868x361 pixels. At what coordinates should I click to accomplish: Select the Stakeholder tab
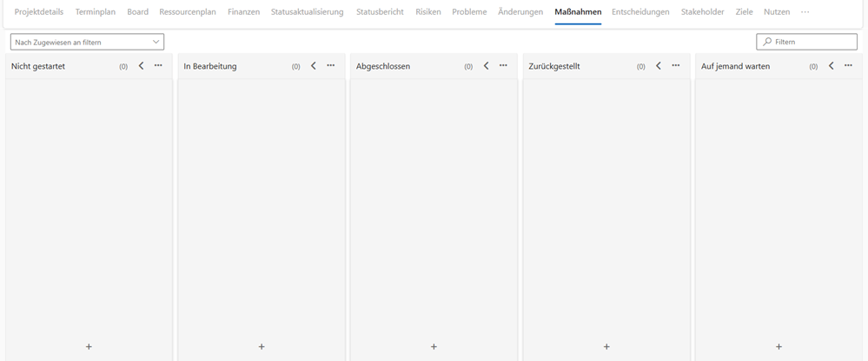pos(702,12)
